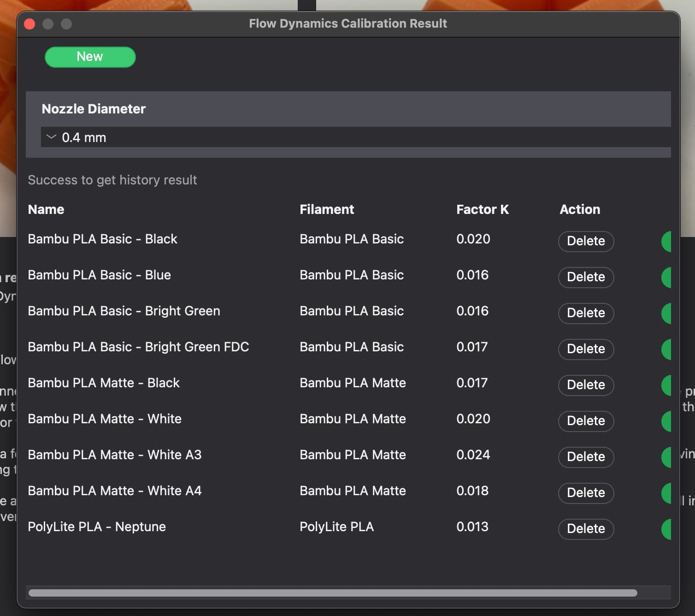Screen dimensions: 695x616
Task: Click the green button in the PLA Basic - Blue row
Action: [x=666, y=277]
